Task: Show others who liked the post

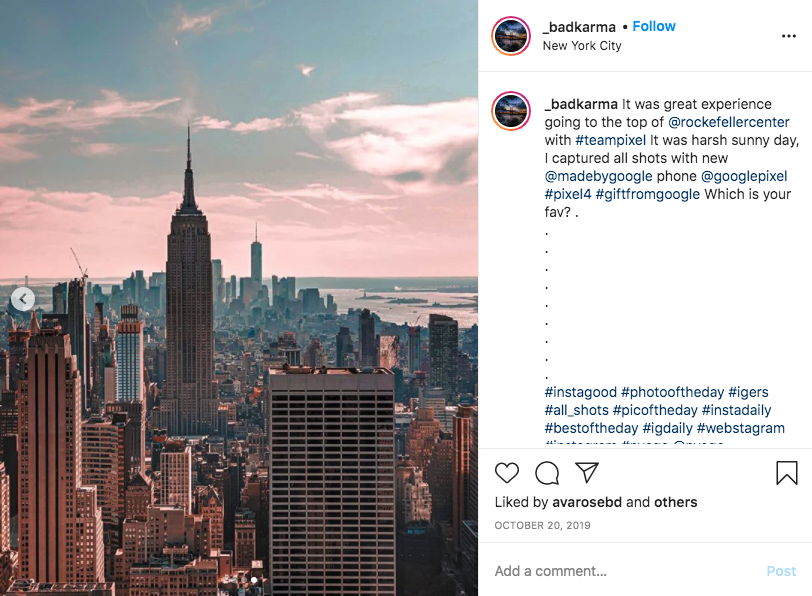Action: tap(675, 502)
